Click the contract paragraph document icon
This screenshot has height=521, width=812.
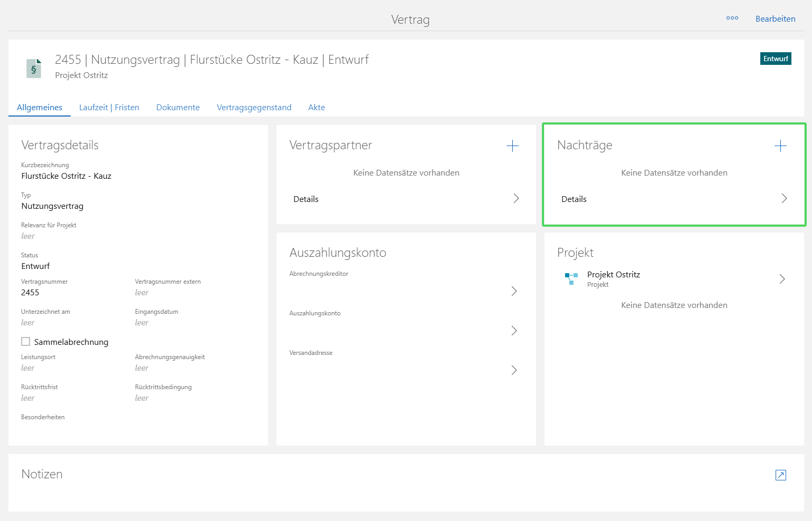coord(34,69)
